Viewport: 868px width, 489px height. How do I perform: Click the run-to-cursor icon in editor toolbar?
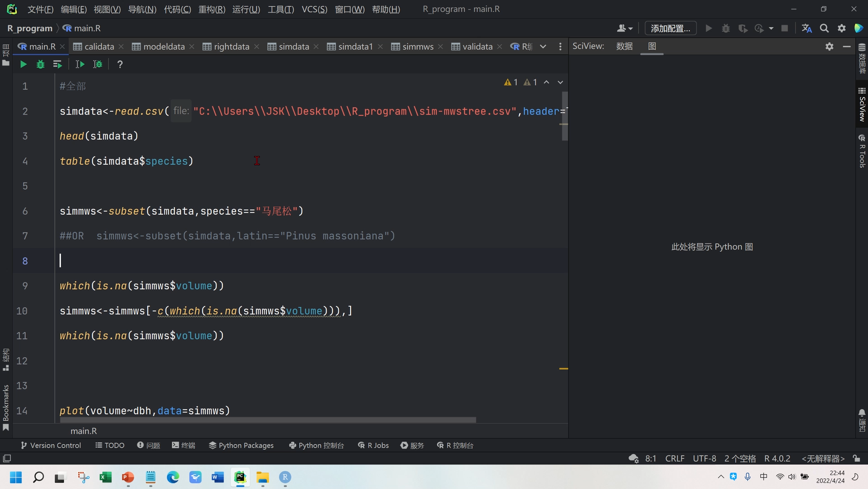click(80, 64)
